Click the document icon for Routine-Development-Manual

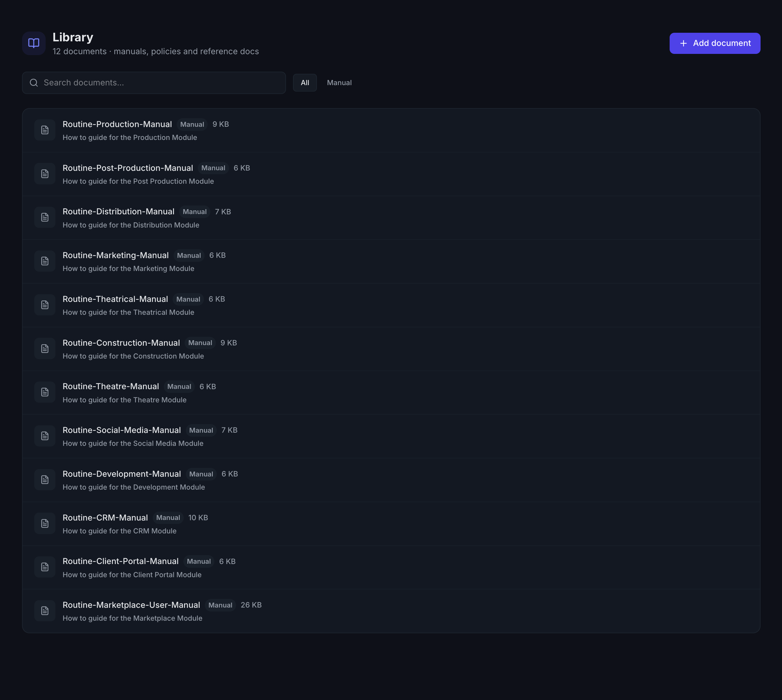[x=45, y=480]
